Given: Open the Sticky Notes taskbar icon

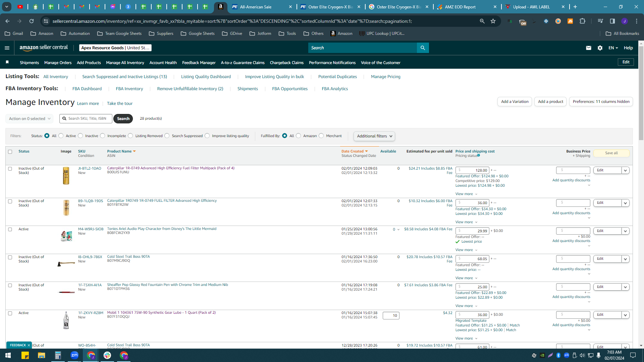Looking at the screenshot, I should [25, 355].
